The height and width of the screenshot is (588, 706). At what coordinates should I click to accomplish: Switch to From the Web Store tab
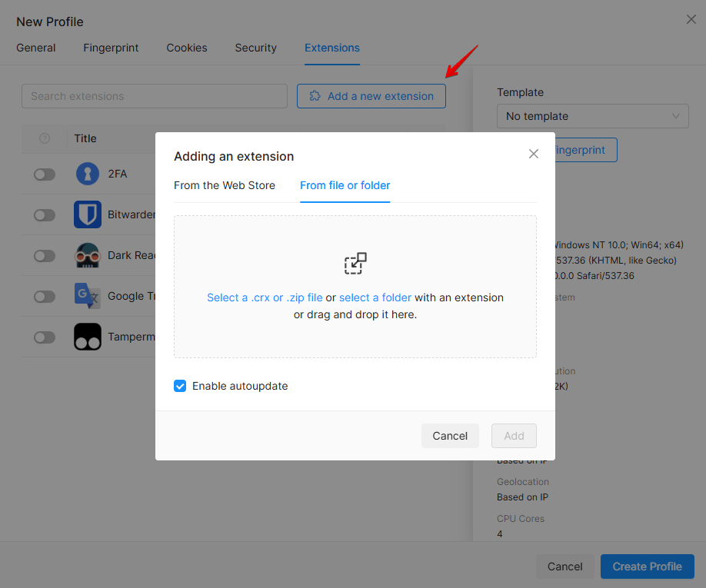(225, 185)
